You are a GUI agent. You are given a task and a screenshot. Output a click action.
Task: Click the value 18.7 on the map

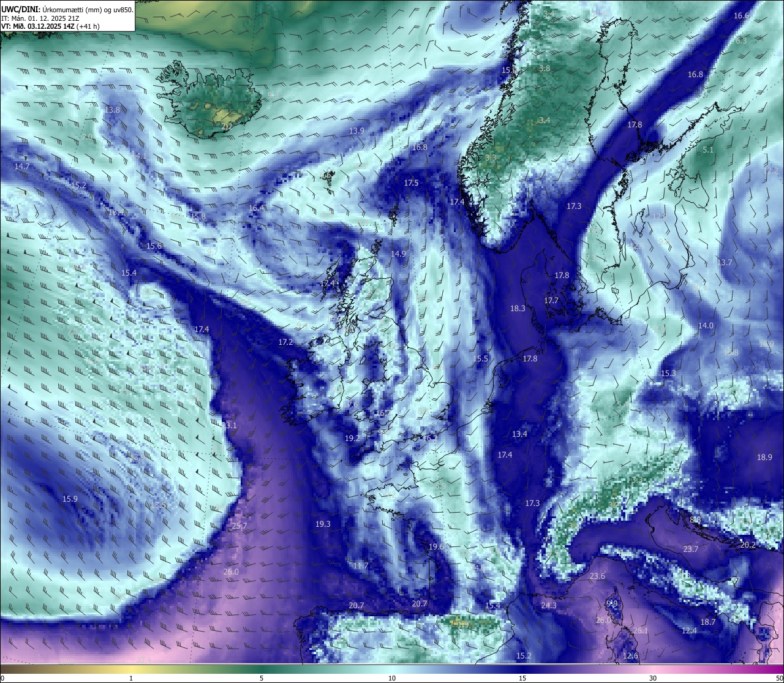708,622
